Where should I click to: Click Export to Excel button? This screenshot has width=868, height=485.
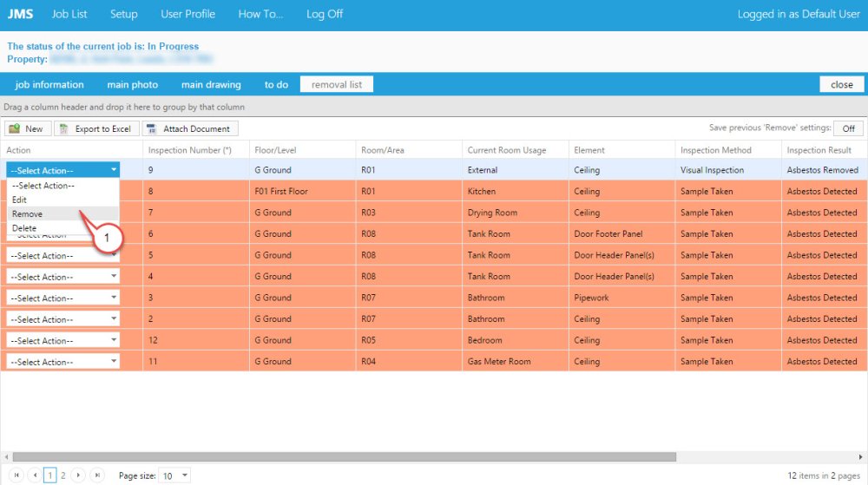[x=95, y=129]
